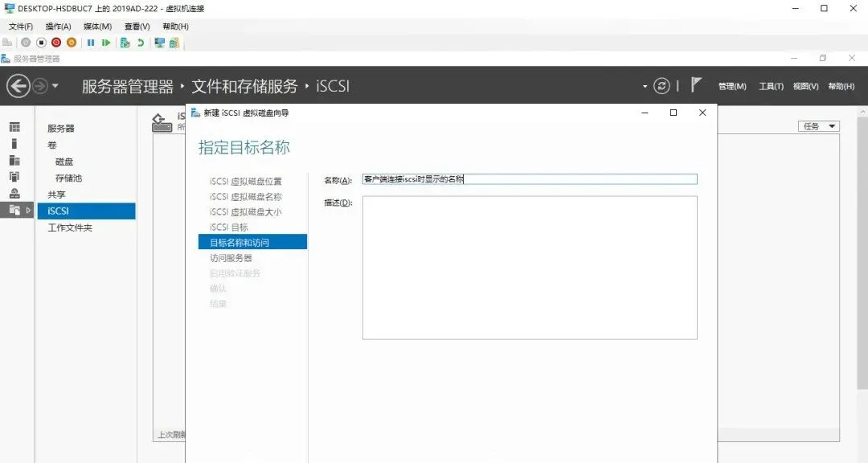Screen dimensions: 868x463
Task: Shut down VM using the orange toolbar icon
Action: click(x=71, y=43)
